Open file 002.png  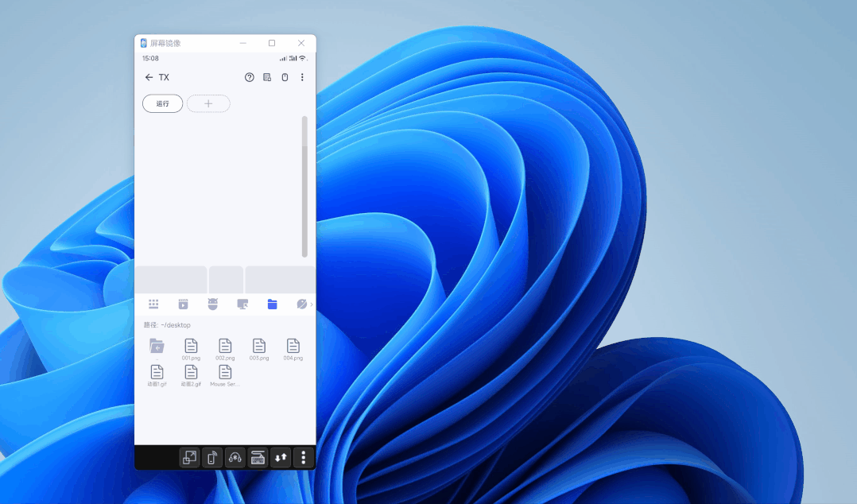click(225, 349)
